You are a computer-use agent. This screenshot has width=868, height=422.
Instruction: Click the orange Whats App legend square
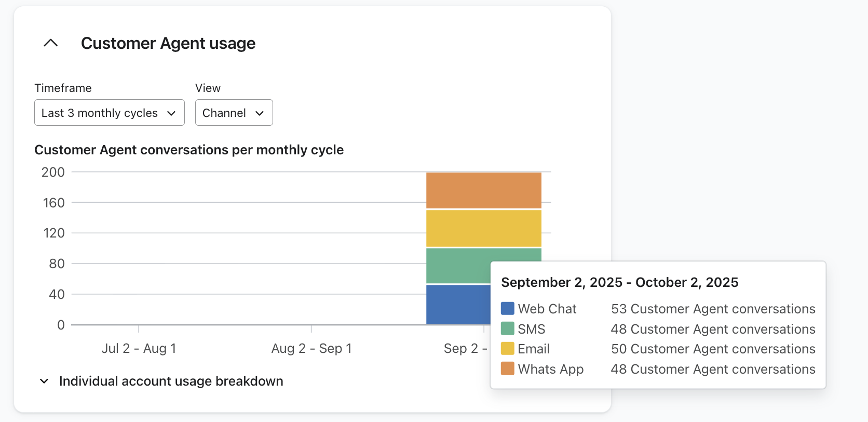tap(507, 369)
